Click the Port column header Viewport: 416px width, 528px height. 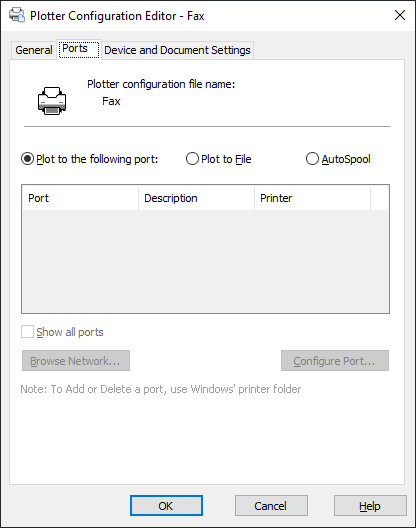pyautogui.click(x=80, y=198)
